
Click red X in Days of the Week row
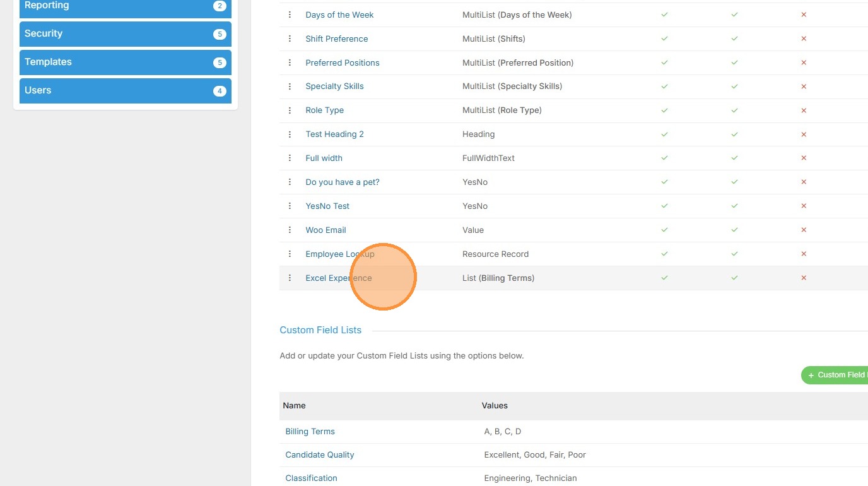point(804,15)
